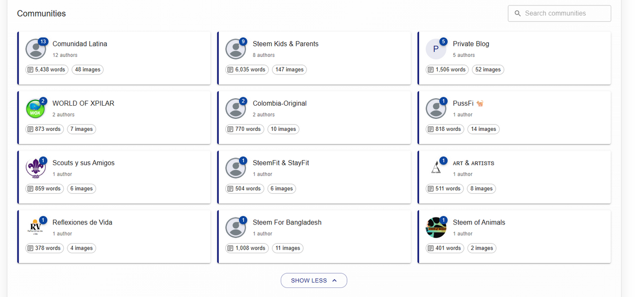Click the ART & ARTISTS easel logo

pos(436,168)
